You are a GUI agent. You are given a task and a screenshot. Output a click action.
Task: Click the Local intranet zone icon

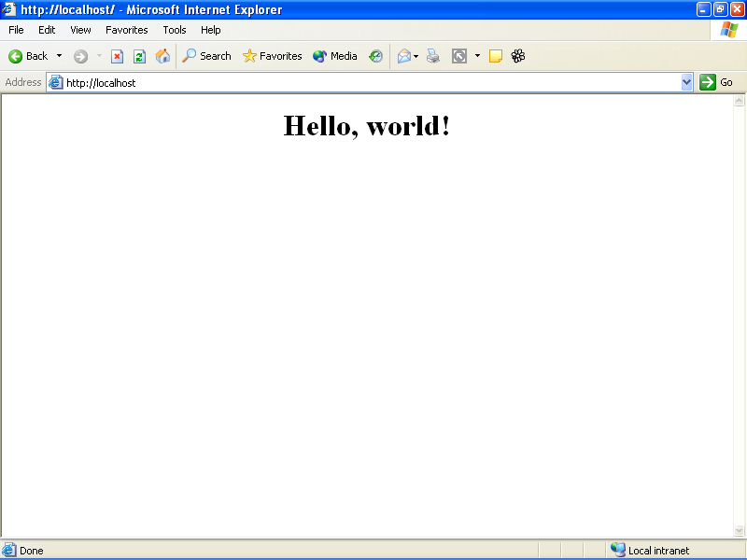click(x=617, y=550)
